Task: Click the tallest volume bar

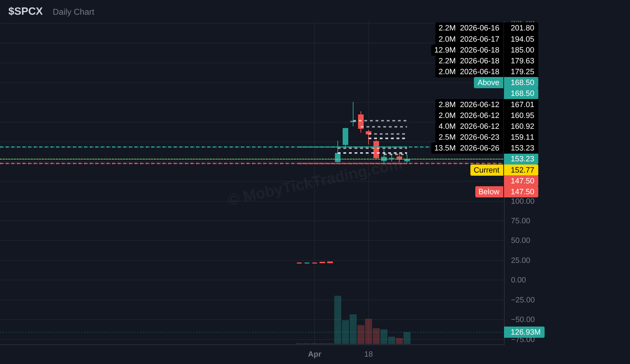Action: [338, 320]
